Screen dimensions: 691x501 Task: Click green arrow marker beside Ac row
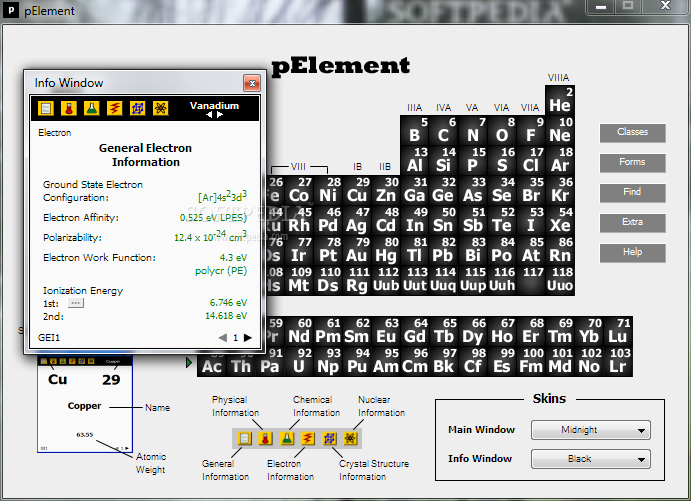point(189,363)
